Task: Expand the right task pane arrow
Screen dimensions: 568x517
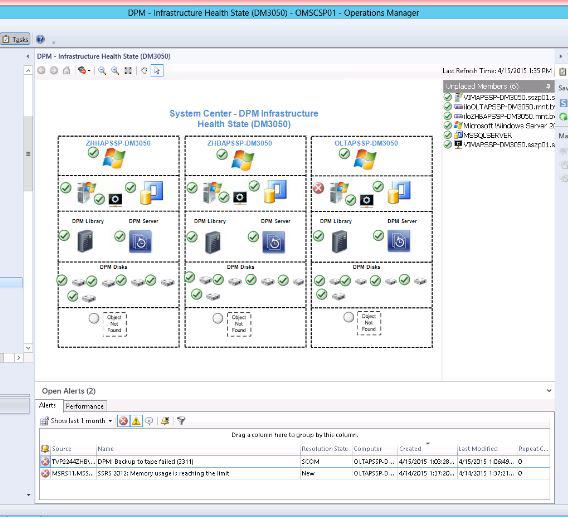Action: [561, 56]
